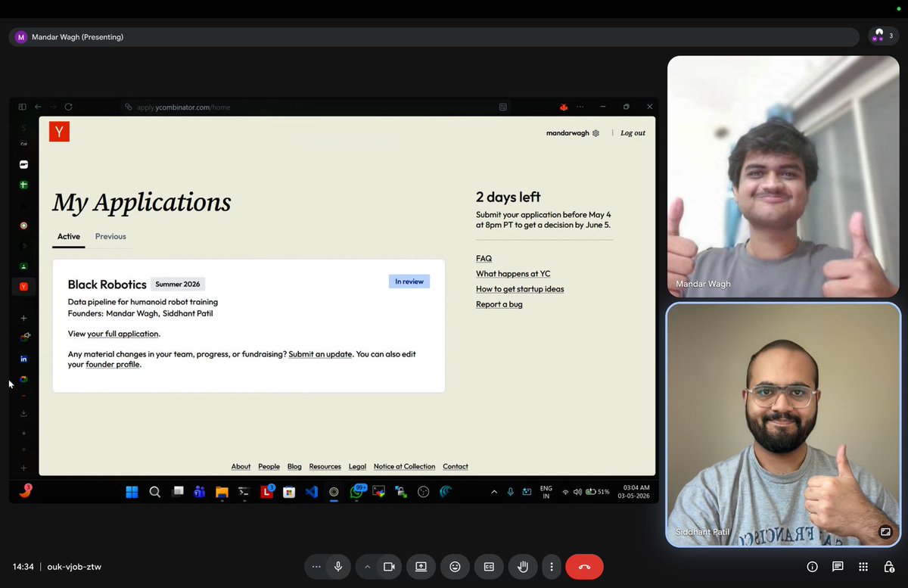The height and width of the screenshot is (588, 908).
Task: Click the Mandar Wagh video tile
Action: pos(783,176)
